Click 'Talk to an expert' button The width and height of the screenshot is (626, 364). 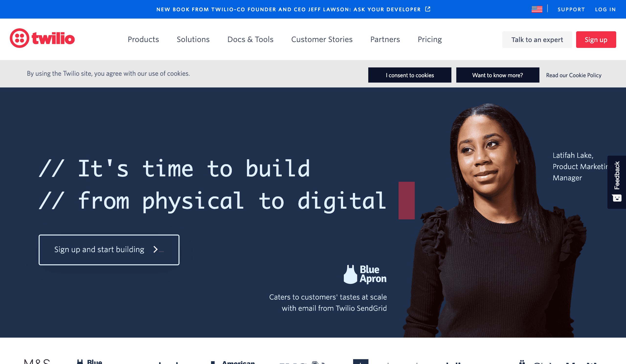[x=537, y=39]
